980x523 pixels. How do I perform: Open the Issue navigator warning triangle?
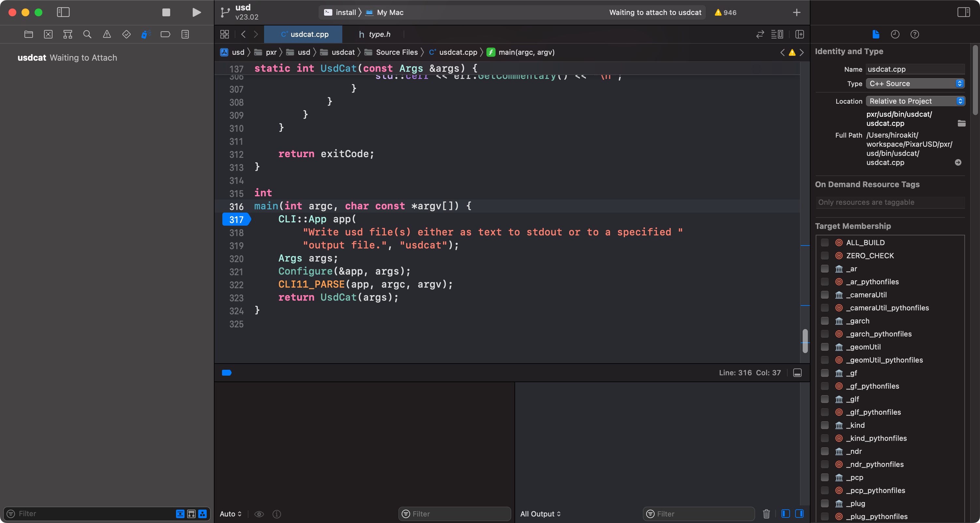pyautogui.click(x=107, y=34)
